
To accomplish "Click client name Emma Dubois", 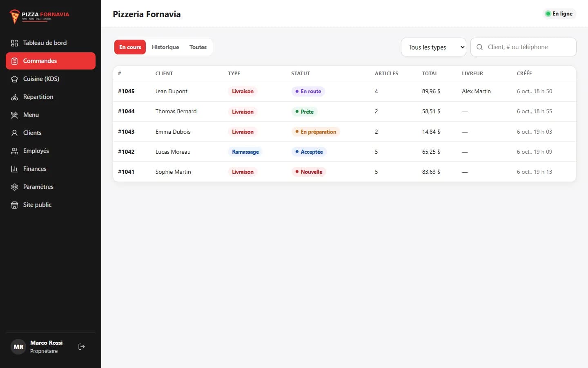I will [173, 132].
